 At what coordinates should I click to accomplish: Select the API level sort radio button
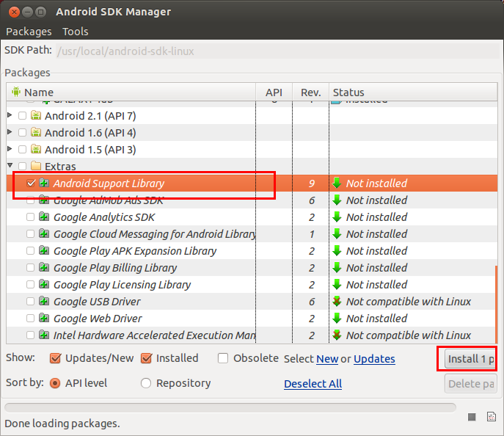coord(55,383)
